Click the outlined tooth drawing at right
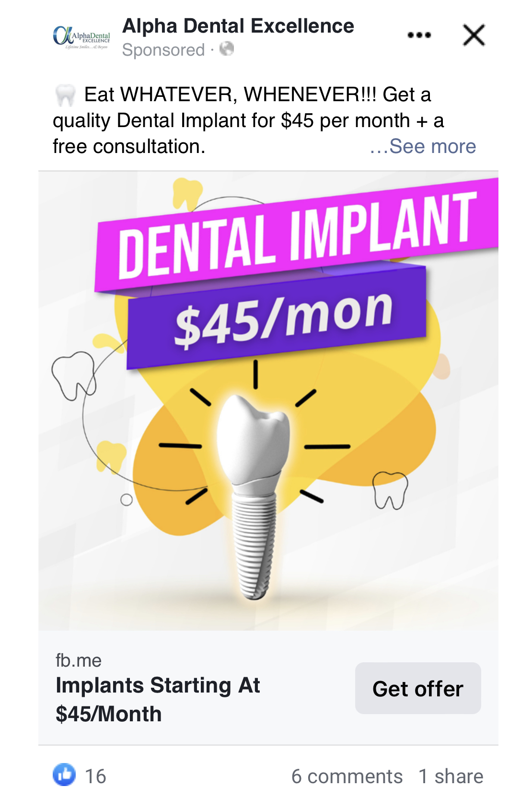Screen dimensions: 532x799 (390, 490)
